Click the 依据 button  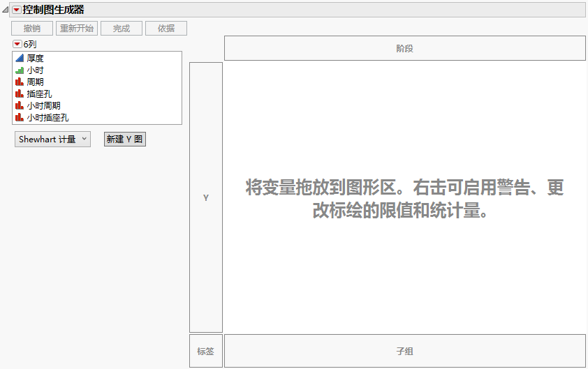click(x=166, y=29)
